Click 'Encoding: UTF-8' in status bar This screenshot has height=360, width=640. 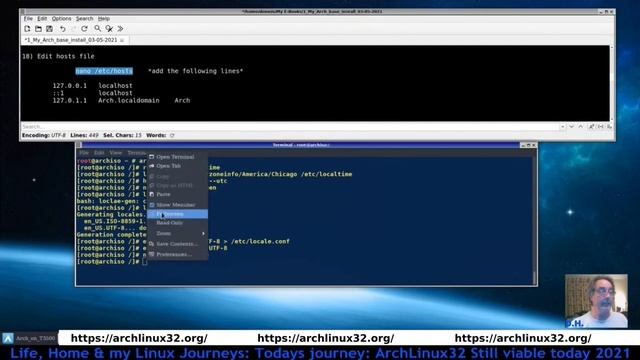(x=44, y=136)
